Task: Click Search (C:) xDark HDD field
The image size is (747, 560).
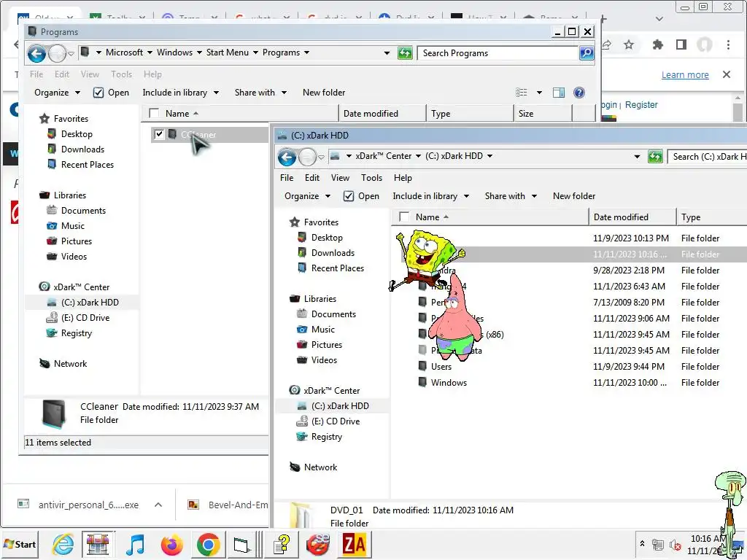Action: point(708,157)
